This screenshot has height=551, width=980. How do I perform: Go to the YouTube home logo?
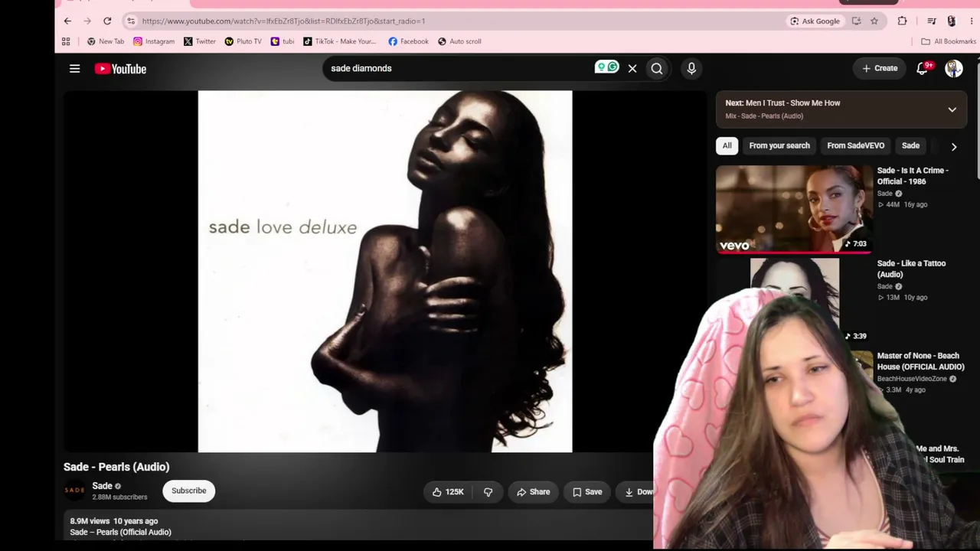click(x=120, y=69)
